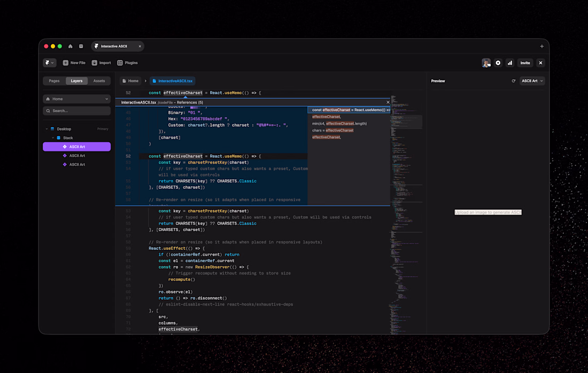
Task: Open the hexagon settings icon
Action: (498, 63)
